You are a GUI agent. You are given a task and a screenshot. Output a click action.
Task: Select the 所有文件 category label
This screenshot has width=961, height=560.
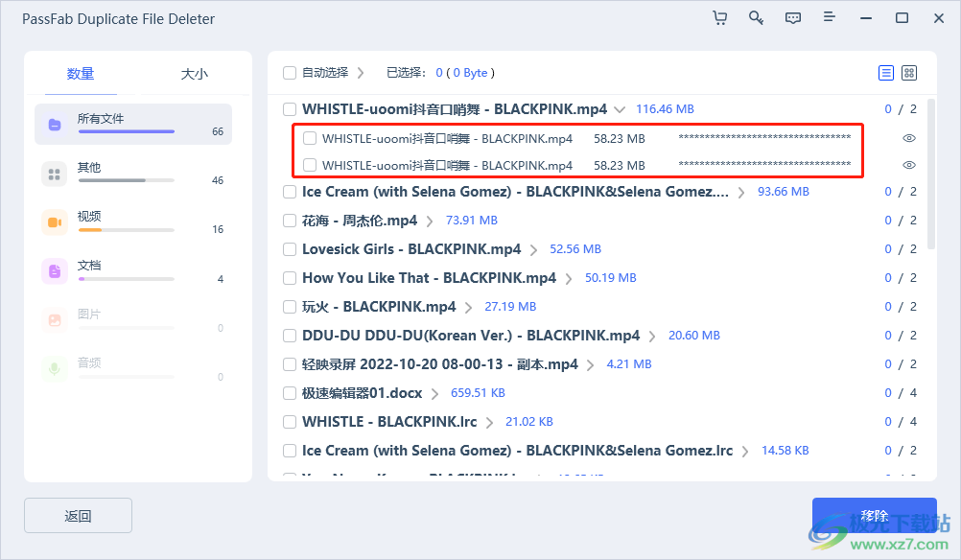[101, 119]
